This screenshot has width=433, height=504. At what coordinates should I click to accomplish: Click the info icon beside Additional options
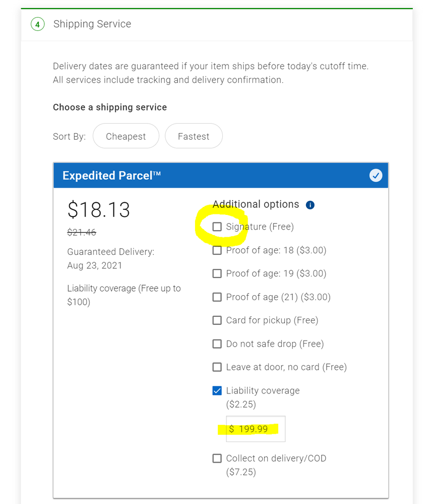click(x=310, y=205)
